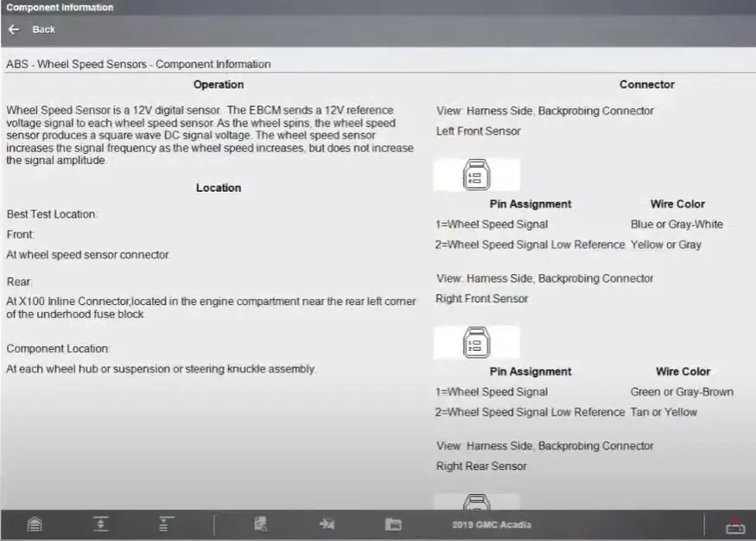Click the scan tool connection status icon
This screenshot has width=756, height=541.
click(734, 525)
